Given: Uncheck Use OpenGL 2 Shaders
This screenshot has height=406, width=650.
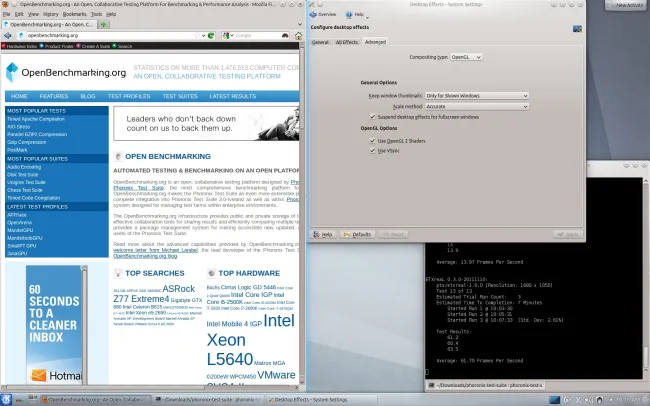Looking at the screenshot, I should pos(371,140).
